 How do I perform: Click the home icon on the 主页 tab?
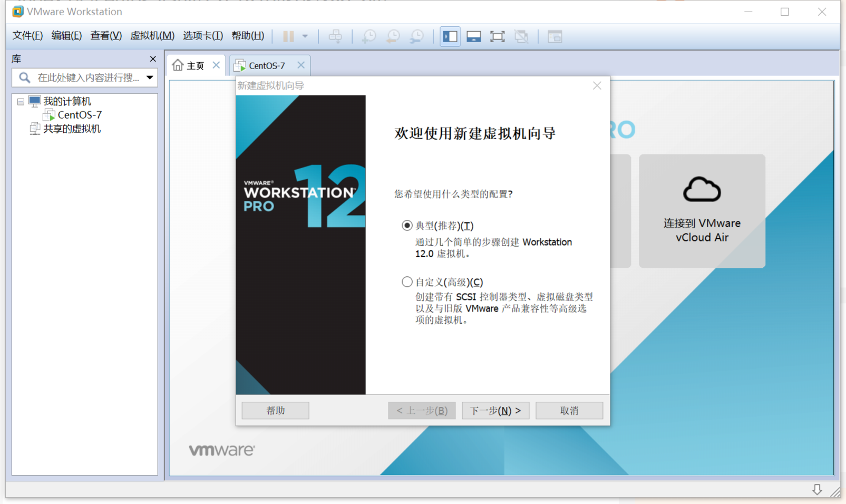178,65
